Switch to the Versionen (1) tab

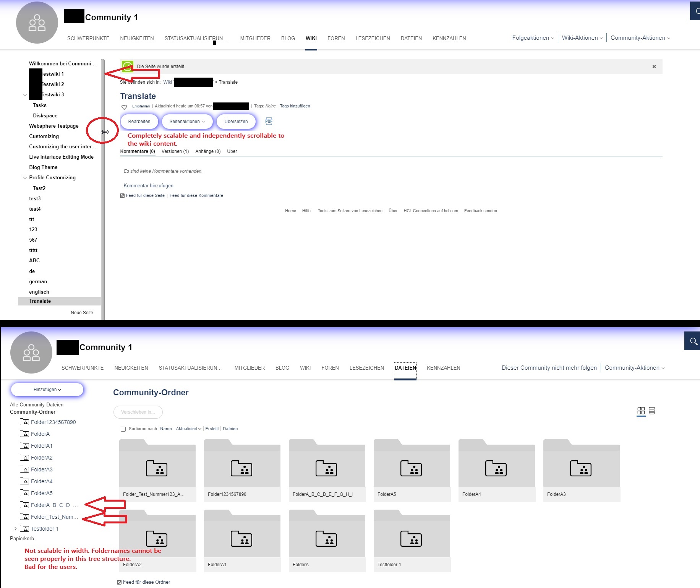point(175,151)
